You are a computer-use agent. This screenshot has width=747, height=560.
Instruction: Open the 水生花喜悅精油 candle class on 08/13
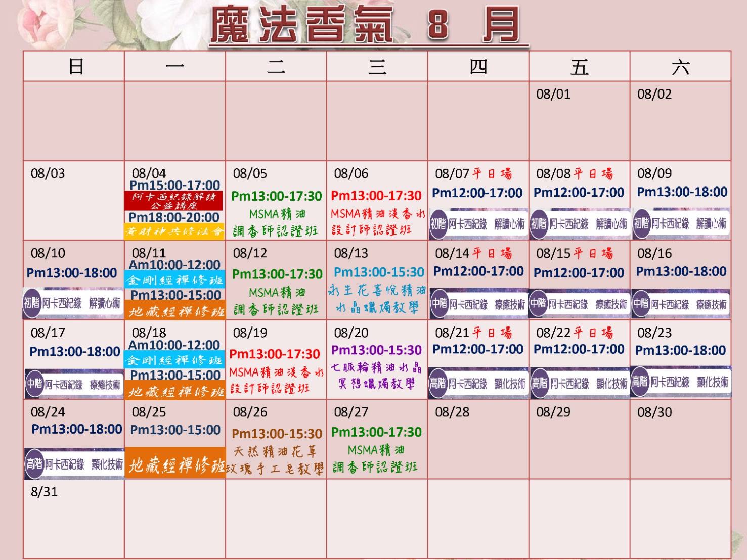pos(377,299)
